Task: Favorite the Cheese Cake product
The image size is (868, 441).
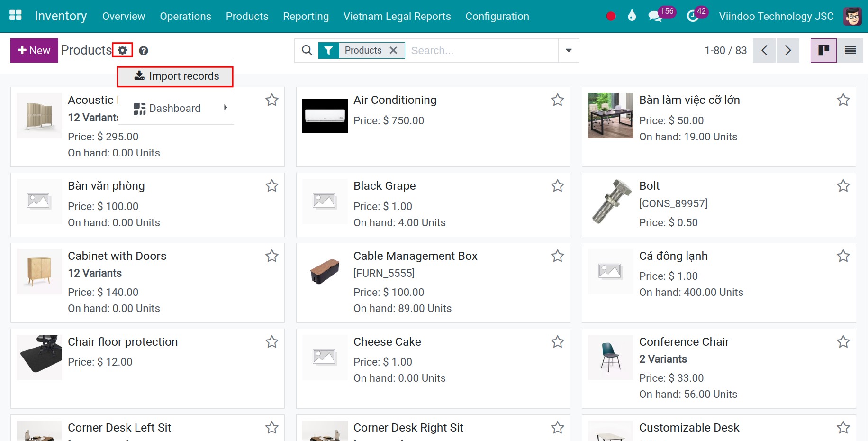Action: click(558, 342)
